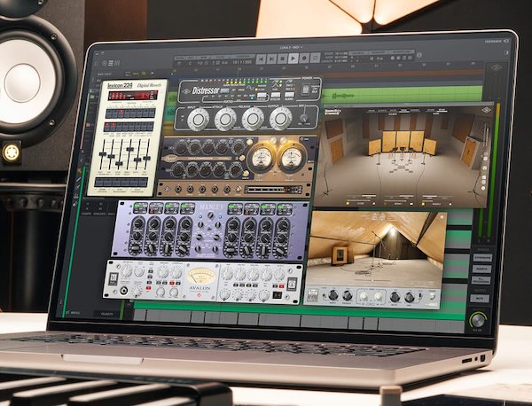This screenshot has width=532, height=406.
Task: Click the Sound City Studios logo
Action: click(x=332, y=112)
